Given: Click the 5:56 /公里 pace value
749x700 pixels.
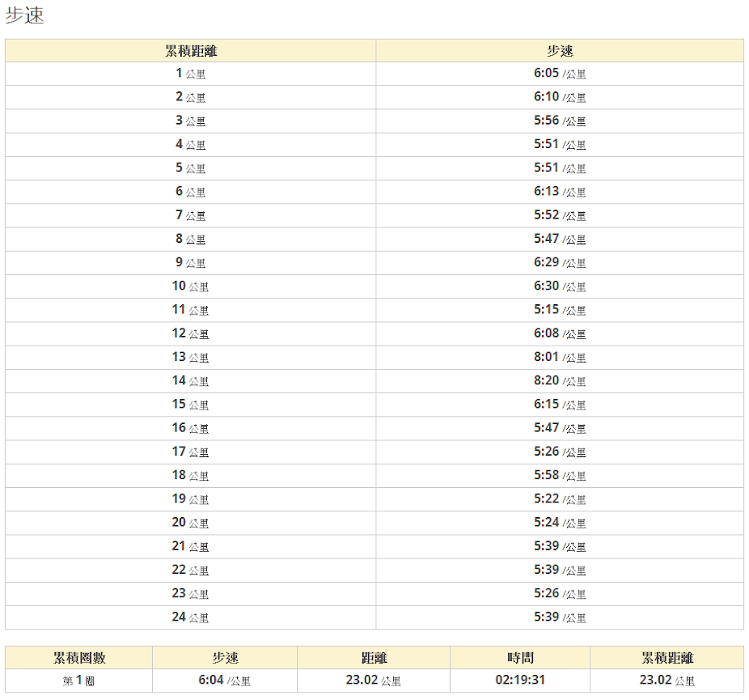Looking at the screenshot, I should point(560,121).
